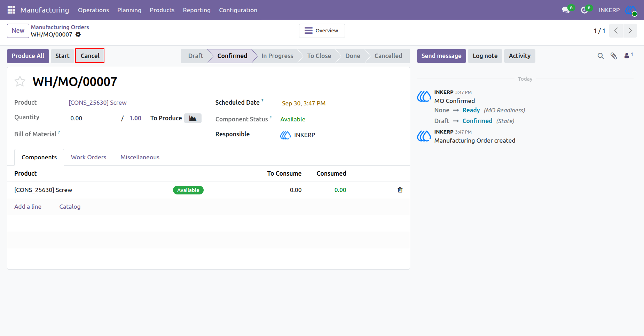This screenshot has width=644, height=336.
Task: Go to previous record arrow
Action: [x=616, y=31]
